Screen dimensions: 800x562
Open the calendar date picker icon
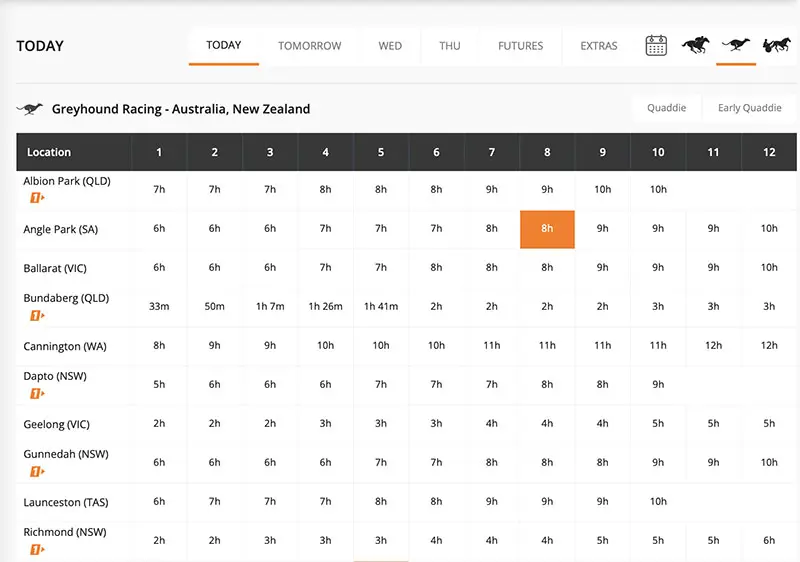[656, 45]
